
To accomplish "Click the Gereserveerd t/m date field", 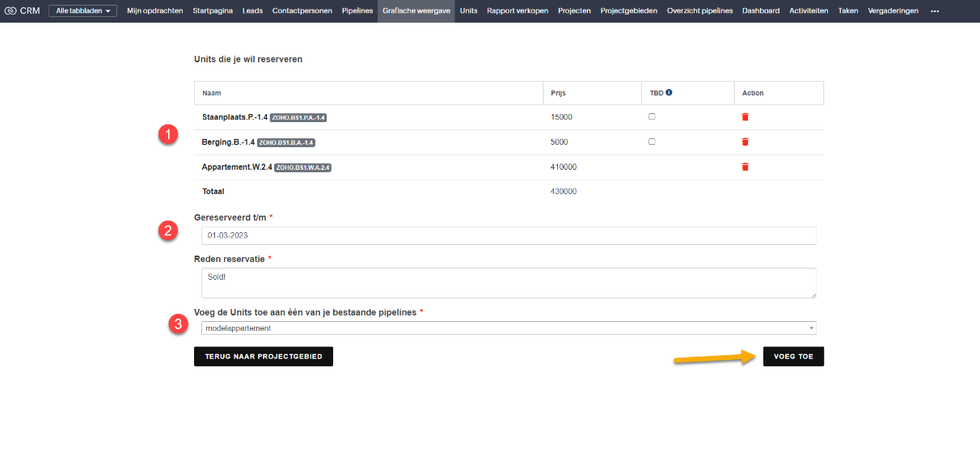I will (508, 235).
